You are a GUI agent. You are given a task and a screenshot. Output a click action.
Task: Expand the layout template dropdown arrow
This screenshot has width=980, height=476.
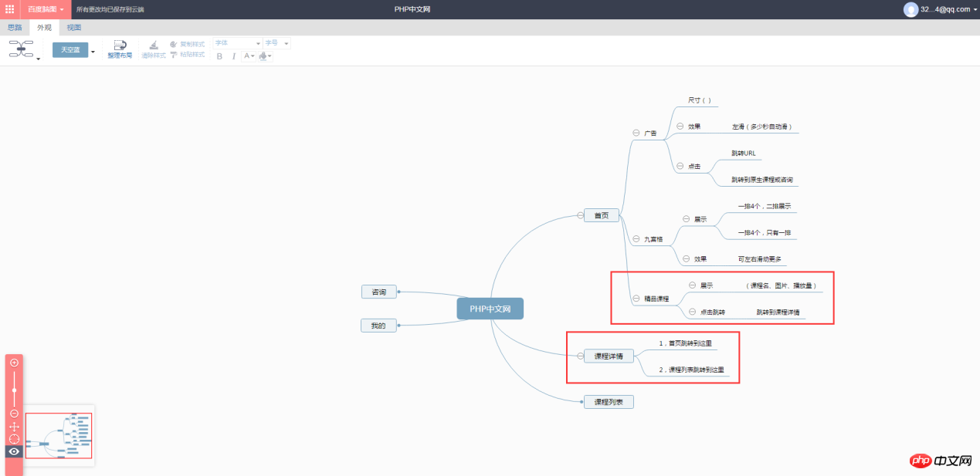(x=39, y=59)
